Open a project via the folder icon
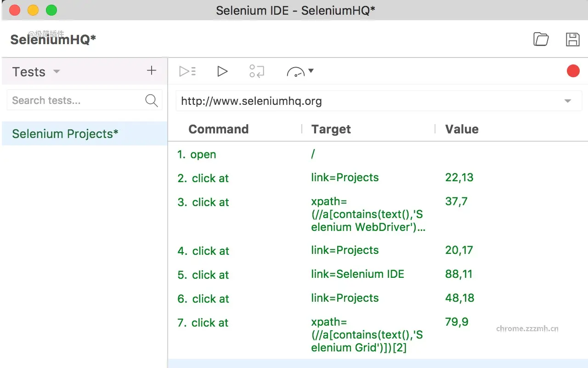 (541, 39)
